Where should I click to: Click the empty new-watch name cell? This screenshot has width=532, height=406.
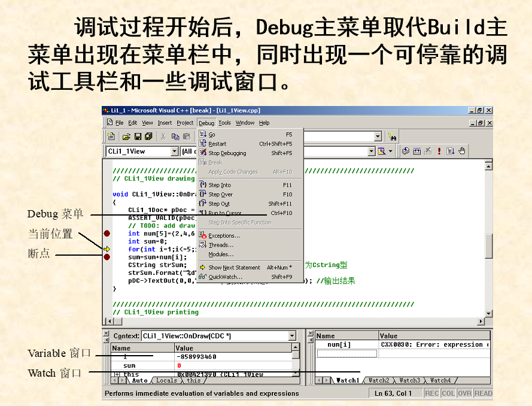[346, 354]
